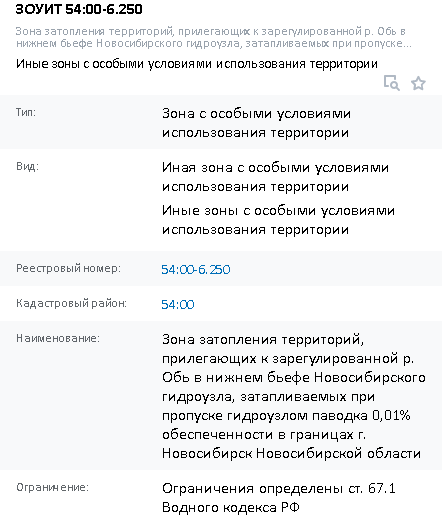Image resolution: width=442 pixels, height=531 pixels.
Task: Click the truncated gray zone description subtitle
Action: [213, 37]
